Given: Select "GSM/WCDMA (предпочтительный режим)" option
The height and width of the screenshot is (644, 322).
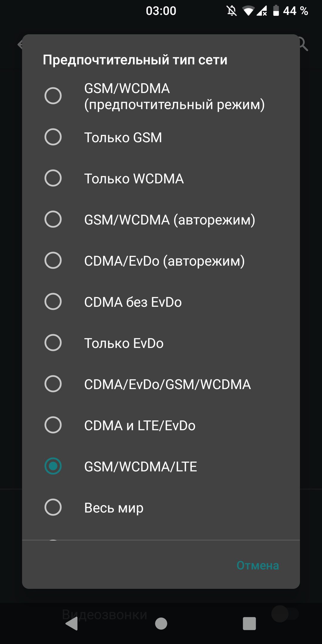Looking at the screenshot, I should tap(53, 96).
